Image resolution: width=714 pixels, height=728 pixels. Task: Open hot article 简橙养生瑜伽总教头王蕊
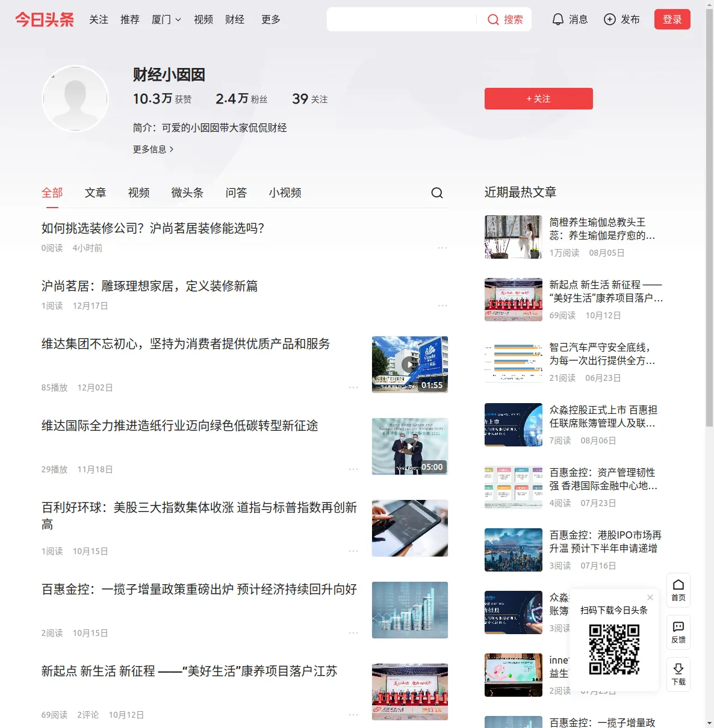point(603,229)
